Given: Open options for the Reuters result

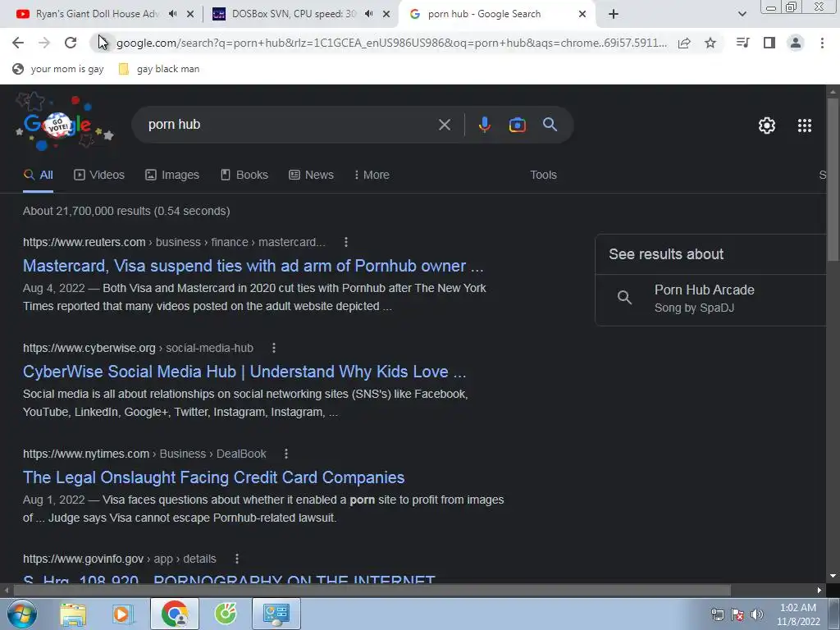Looking at the screenshot, I should click(346, 242).
